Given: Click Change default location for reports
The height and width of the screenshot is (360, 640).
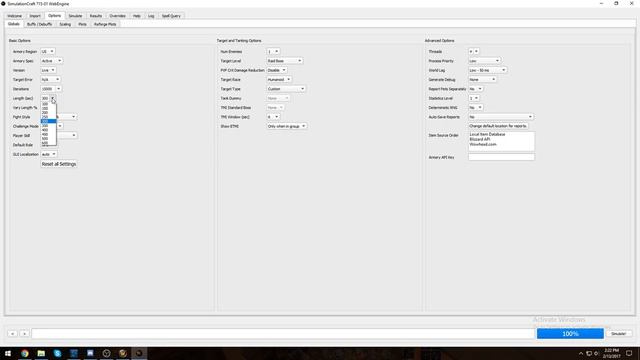Looking at the screenshot, I should coord(498,126).
